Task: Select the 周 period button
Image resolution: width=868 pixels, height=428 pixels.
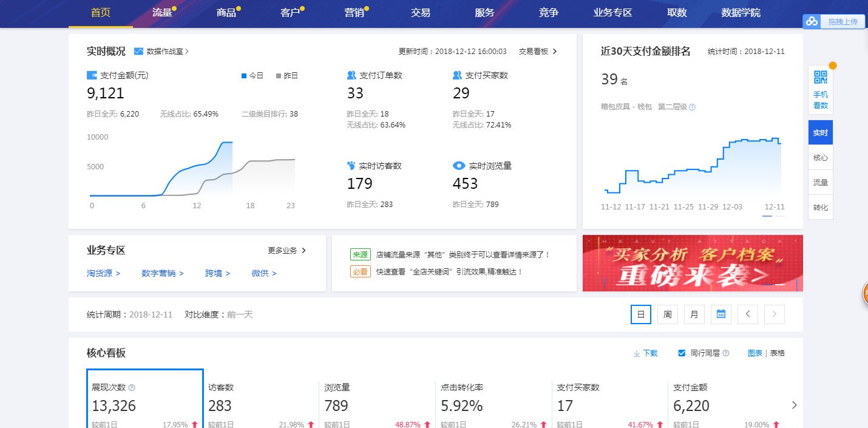Action: 667,314
